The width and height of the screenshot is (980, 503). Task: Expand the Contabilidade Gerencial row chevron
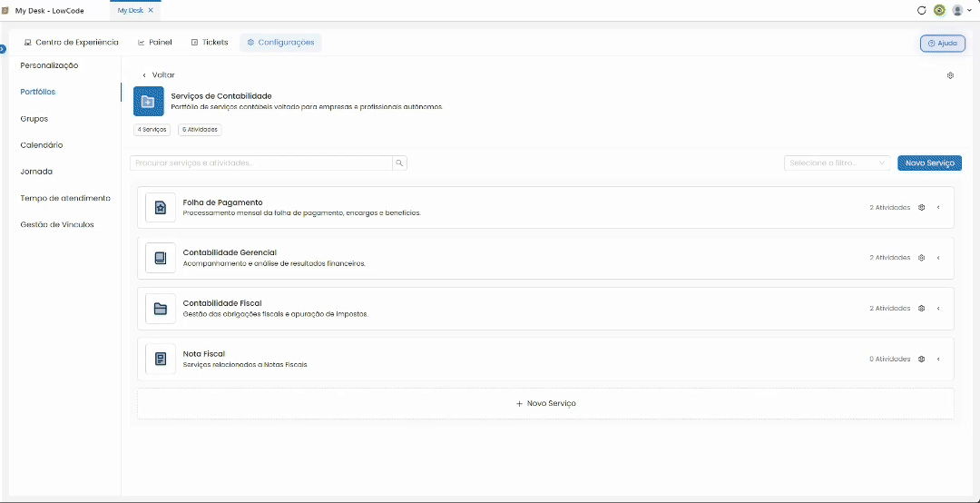pos(938,258)
